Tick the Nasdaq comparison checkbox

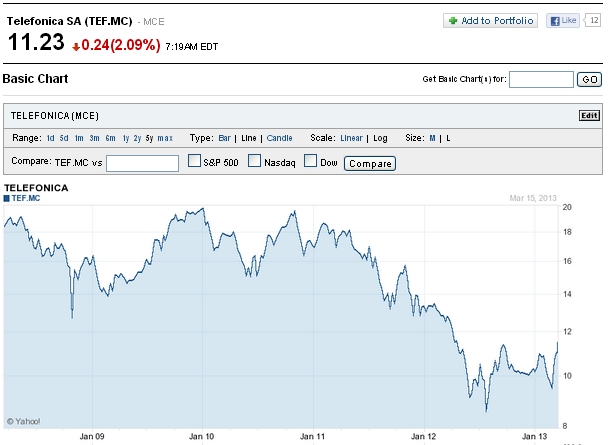254,161
